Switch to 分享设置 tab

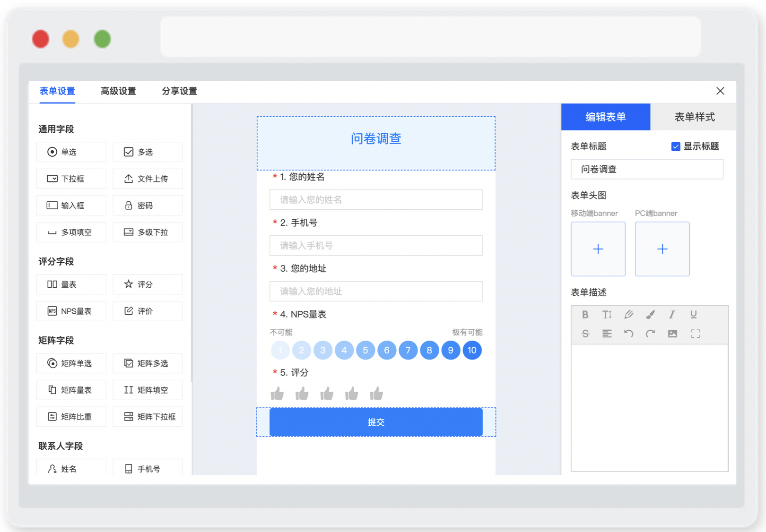click(x=179, y=91)
